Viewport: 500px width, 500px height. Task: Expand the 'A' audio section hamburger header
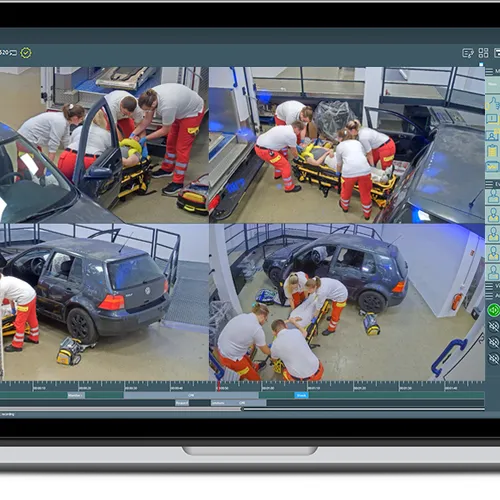point(489,296)
